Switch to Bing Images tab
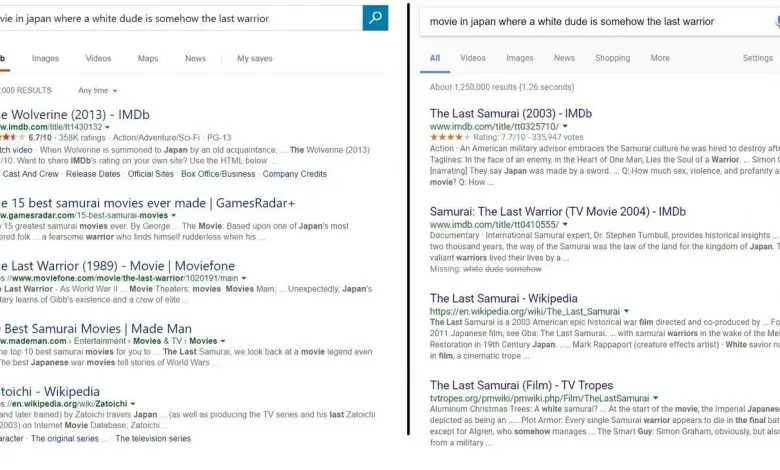780x470 pixels. [x=45, y=59]
